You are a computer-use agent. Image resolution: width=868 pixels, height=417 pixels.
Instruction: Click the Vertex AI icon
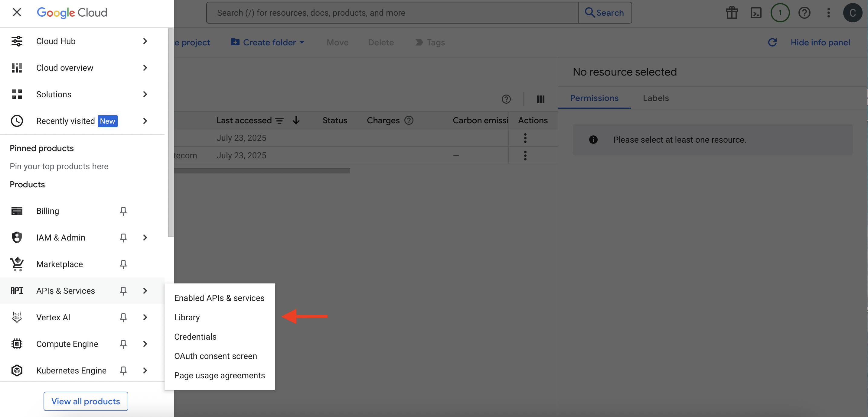click(x=17, y=317)
